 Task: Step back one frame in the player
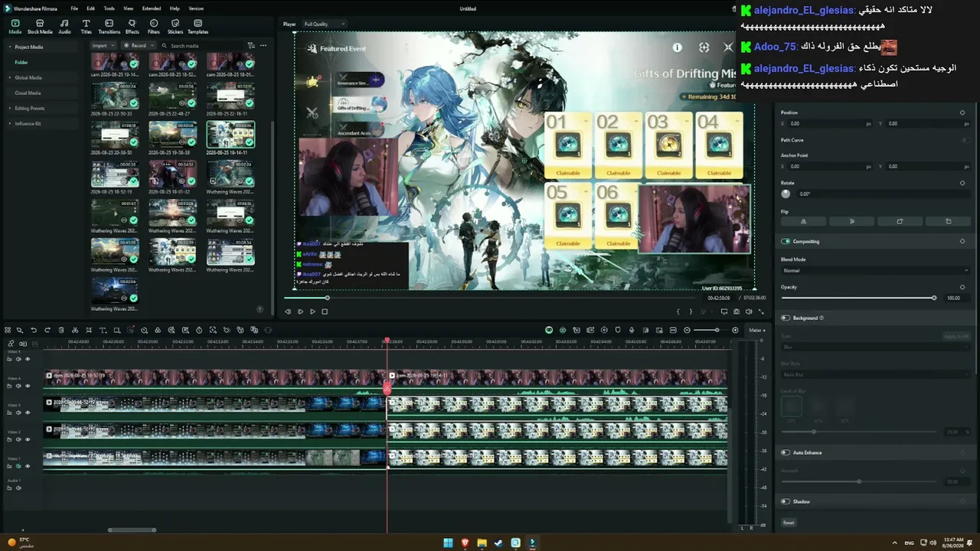(288, 311)
